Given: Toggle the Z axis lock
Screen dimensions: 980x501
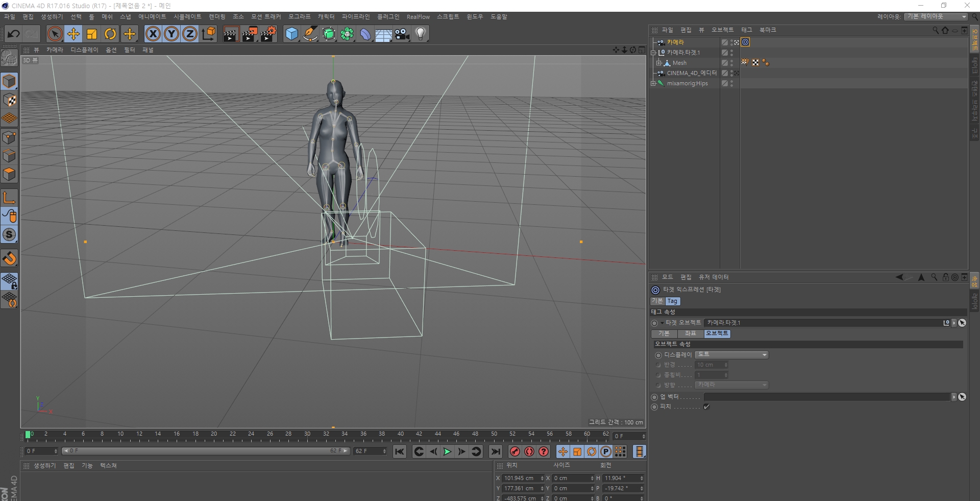Looking at the screenshot, I should pos(190,34).
